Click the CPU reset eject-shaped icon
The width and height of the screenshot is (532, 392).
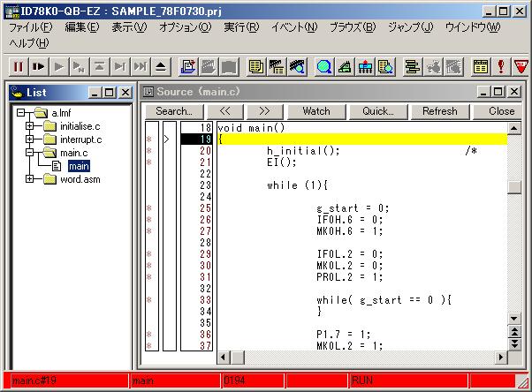point(161,66)
